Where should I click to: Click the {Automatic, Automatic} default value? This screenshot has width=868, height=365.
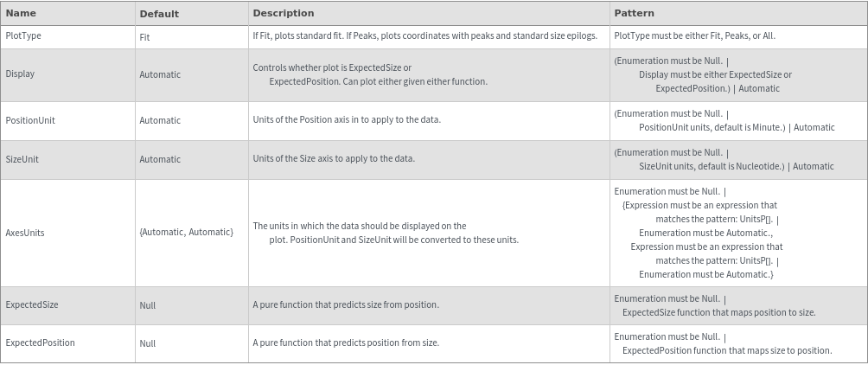[186, 232]
